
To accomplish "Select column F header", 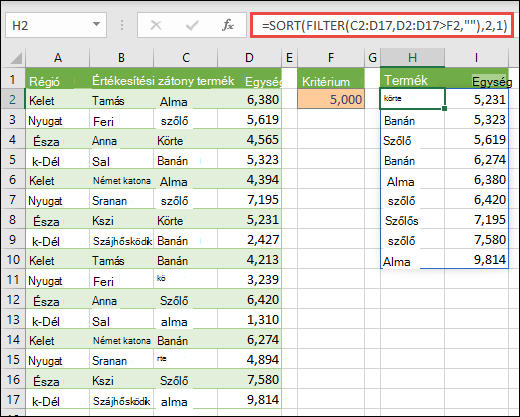I will (x=331, y=58).
